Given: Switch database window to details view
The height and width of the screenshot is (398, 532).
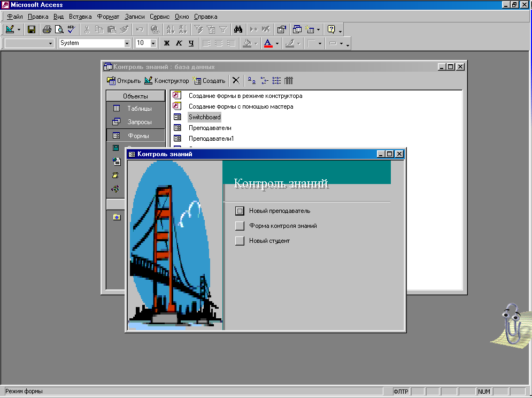Looking at the screenshot, I should pos(288,80).
